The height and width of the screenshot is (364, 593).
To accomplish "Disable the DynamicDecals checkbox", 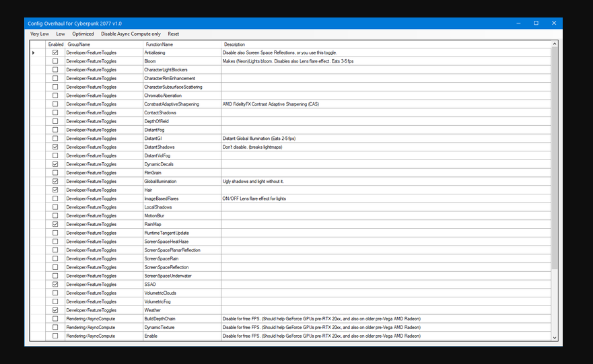I will 55,164.
